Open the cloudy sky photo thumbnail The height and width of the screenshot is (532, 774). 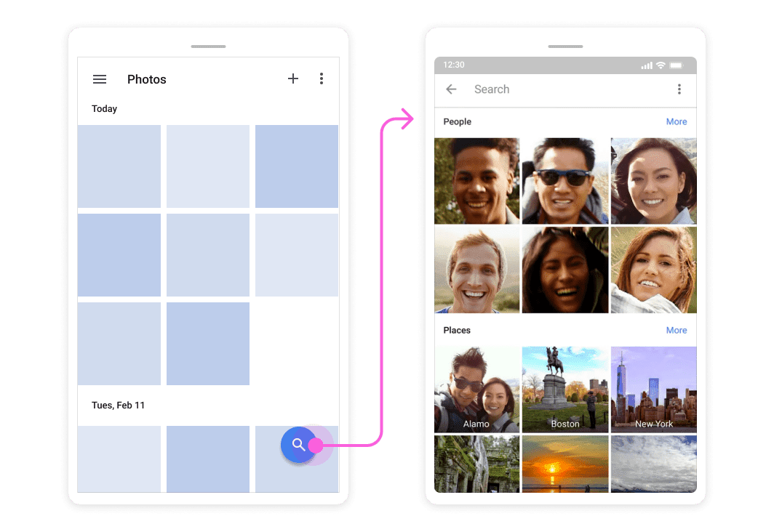point(653,464)
